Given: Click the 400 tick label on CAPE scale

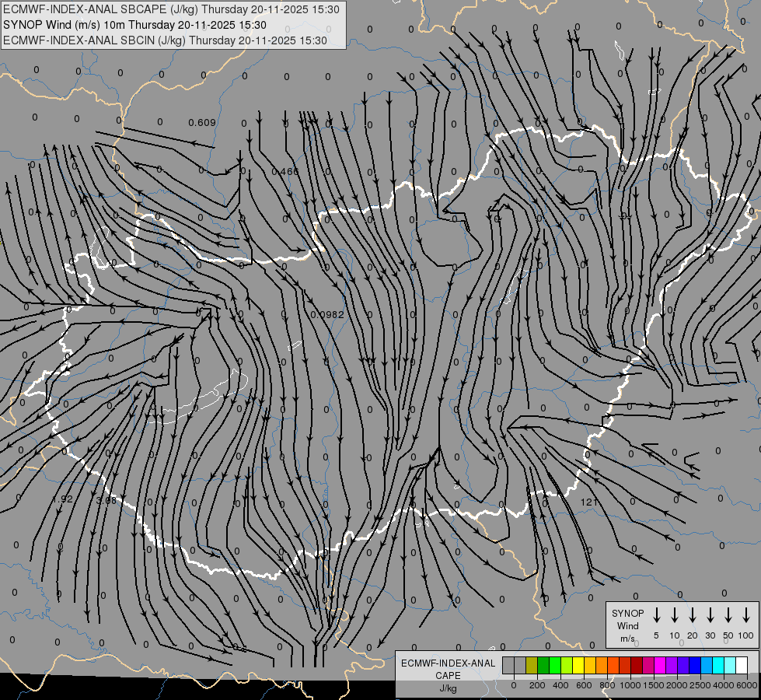Looking at the screenshot, I should tap(560, 685).
